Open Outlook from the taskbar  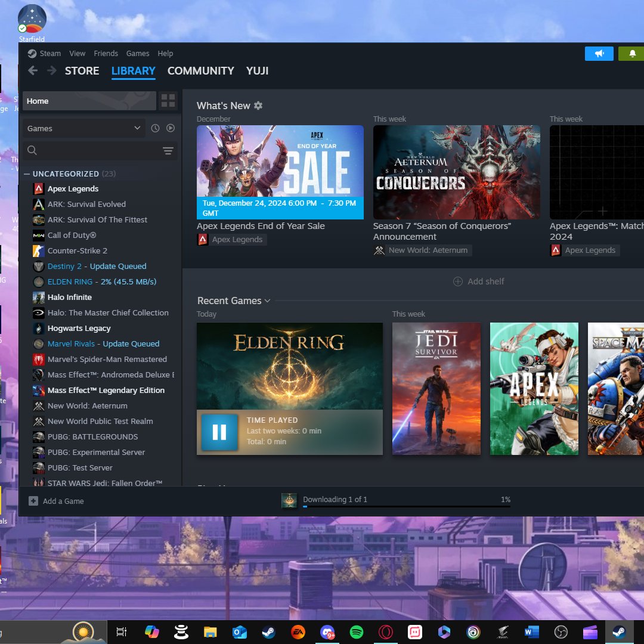pyautogui.click(x=240, y=631)
